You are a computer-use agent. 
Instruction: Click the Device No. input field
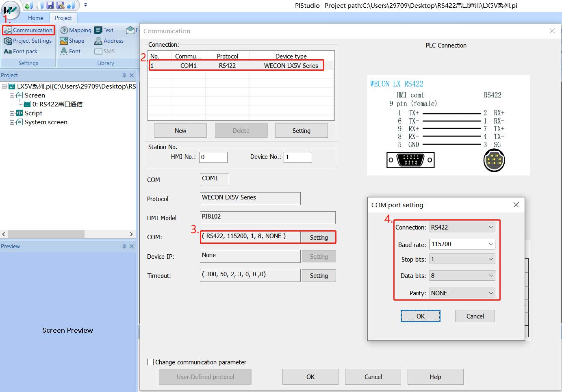pyautogui.click(x=297, y=157)
